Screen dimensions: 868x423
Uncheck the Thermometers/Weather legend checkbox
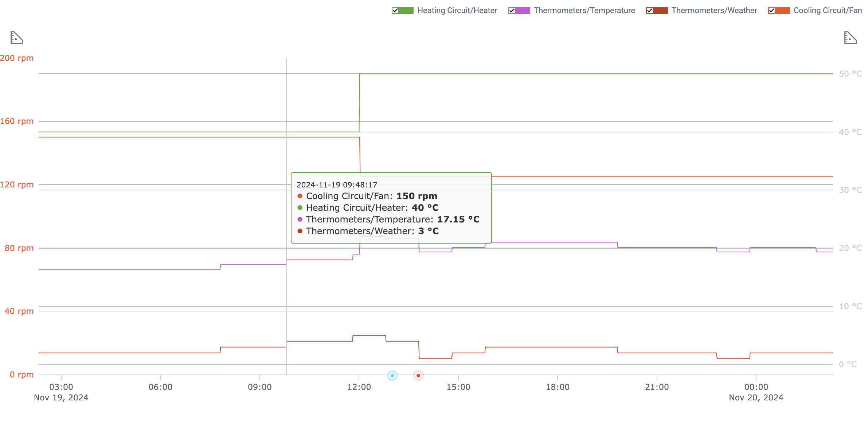tap(649, 11)
